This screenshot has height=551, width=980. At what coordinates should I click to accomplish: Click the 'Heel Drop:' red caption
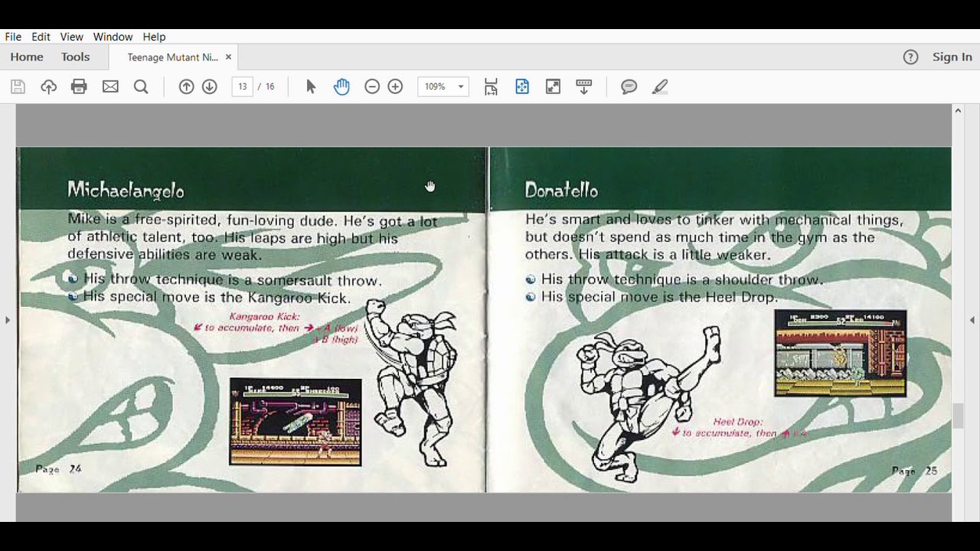[x=738, y=422]
